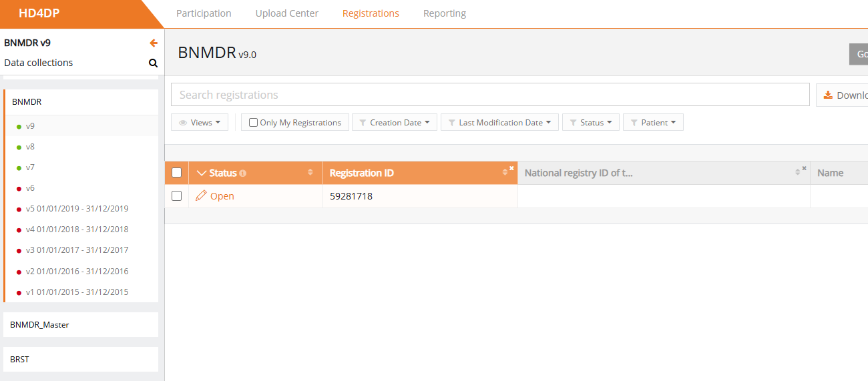Screen dimensions: 868x381
Task: Expand the Status header chevron
Action: (x=202, y=173)
